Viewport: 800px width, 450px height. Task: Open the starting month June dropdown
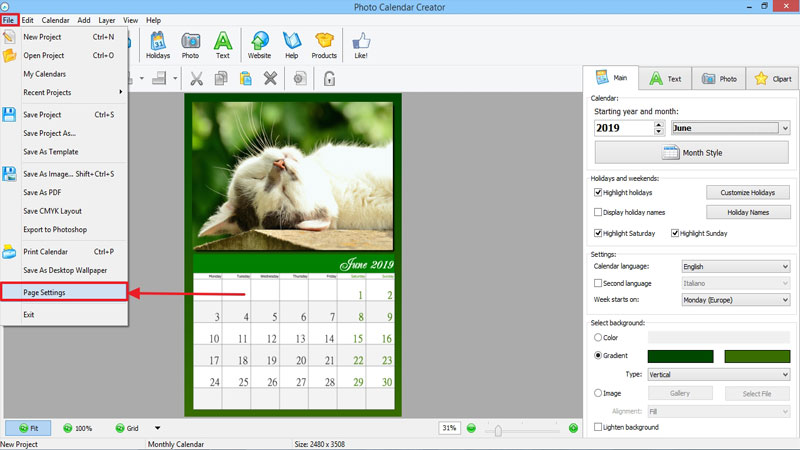click(731, 128)
